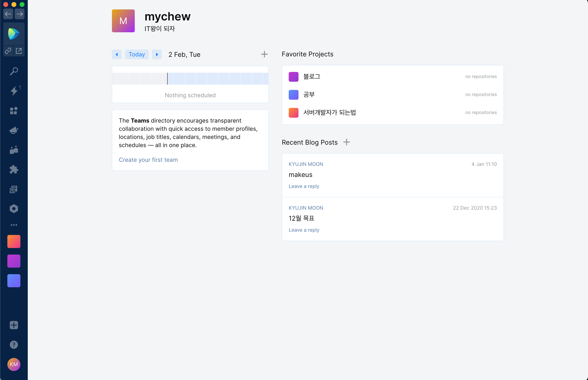Click the KM user avatar
588x380 pixels.
(14, 364)
